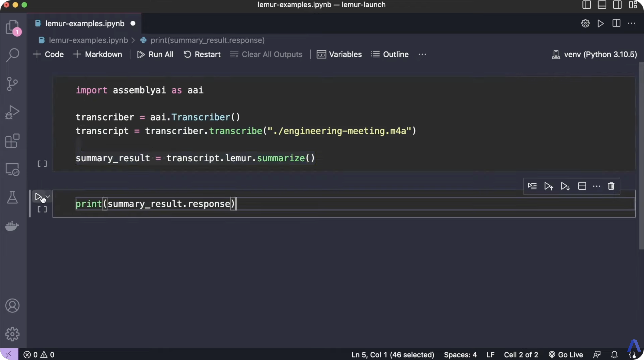Open more notebook toolbar actions ellipsis
This screenshot has width=644, height=360.
click(x=422, y=54)
